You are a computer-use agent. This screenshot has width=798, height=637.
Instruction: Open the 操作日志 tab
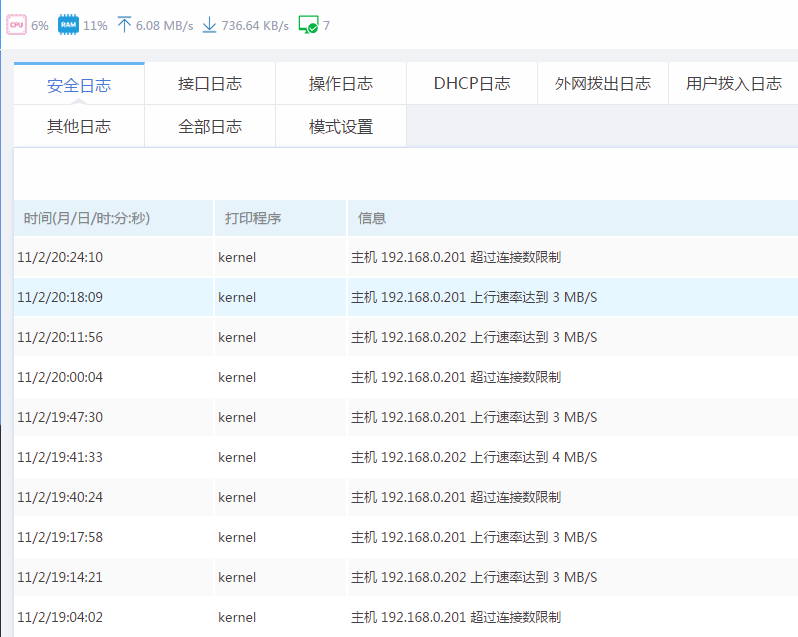coord(341,83)
